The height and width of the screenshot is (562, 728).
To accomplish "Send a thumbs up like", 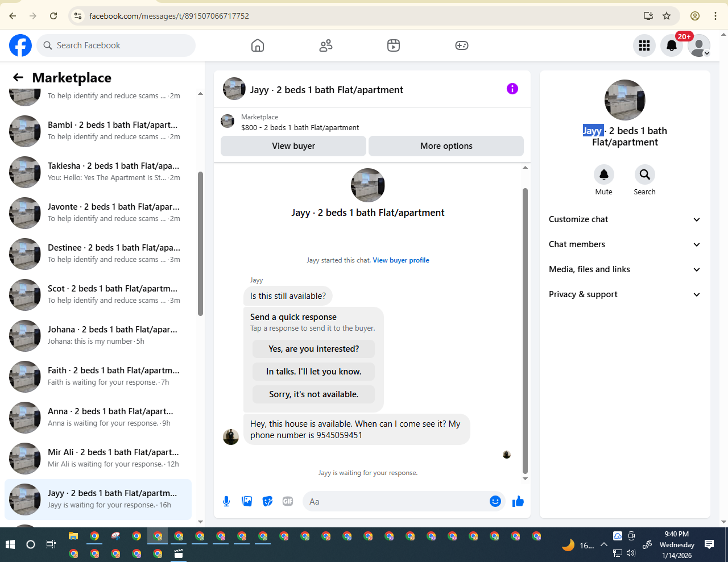I will pos(518,501).
